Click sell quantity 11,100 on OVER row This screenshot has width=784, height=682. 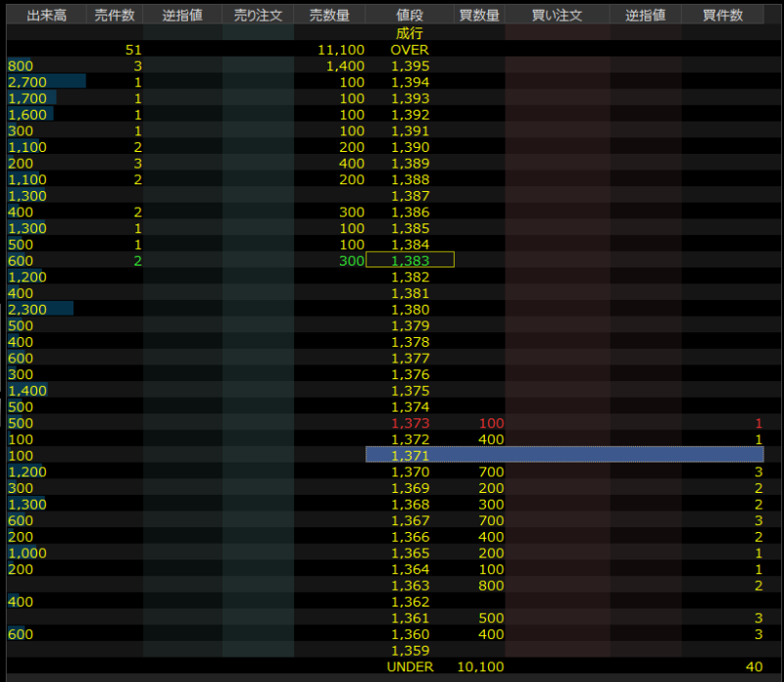[x=341, y=50]
